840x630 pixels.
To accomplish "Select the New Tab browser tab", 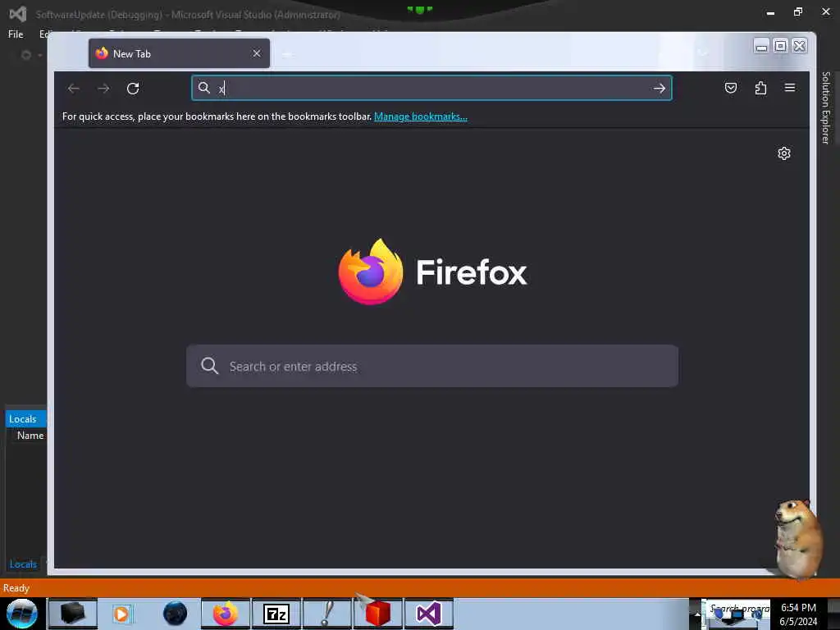I will click(179, 53).
